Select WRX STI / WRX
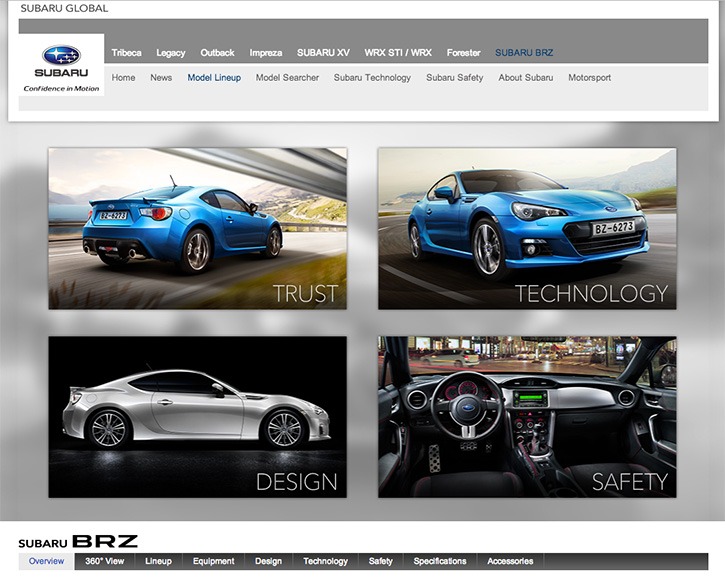 coord(398,53)
